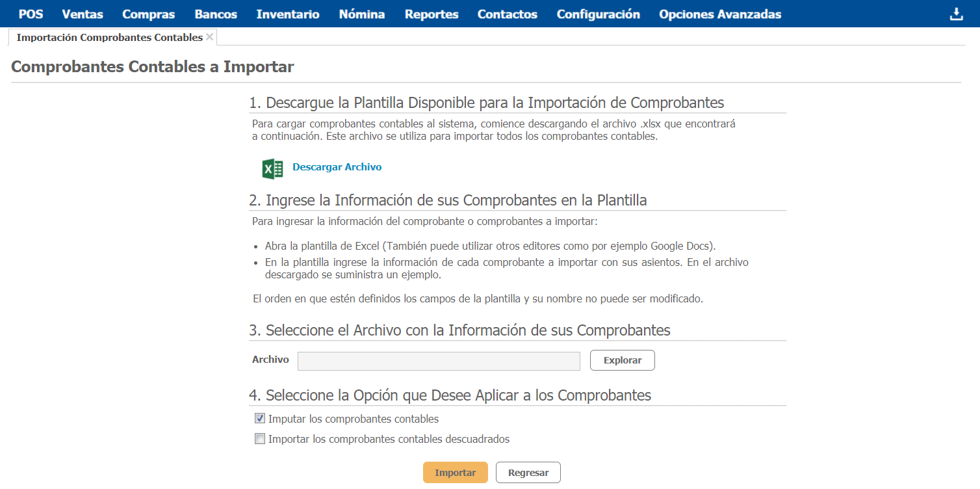This screenshot has height=489, width=980.
Task: Open the Bancos menu
Action: click(216, 14)
